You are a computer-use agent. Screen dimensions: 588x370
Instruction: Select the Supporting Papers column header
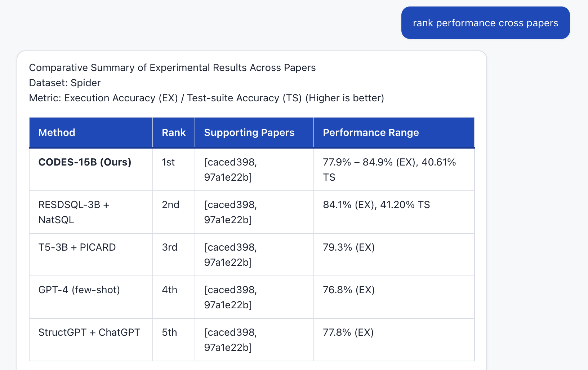point(249,133)
